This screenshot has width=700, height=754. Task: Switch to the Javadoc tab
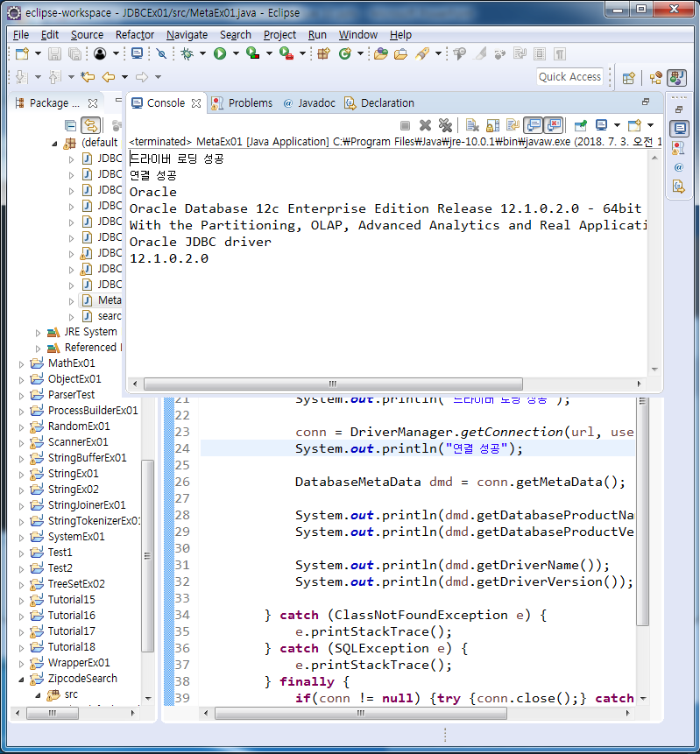click(x=309, y=103)
